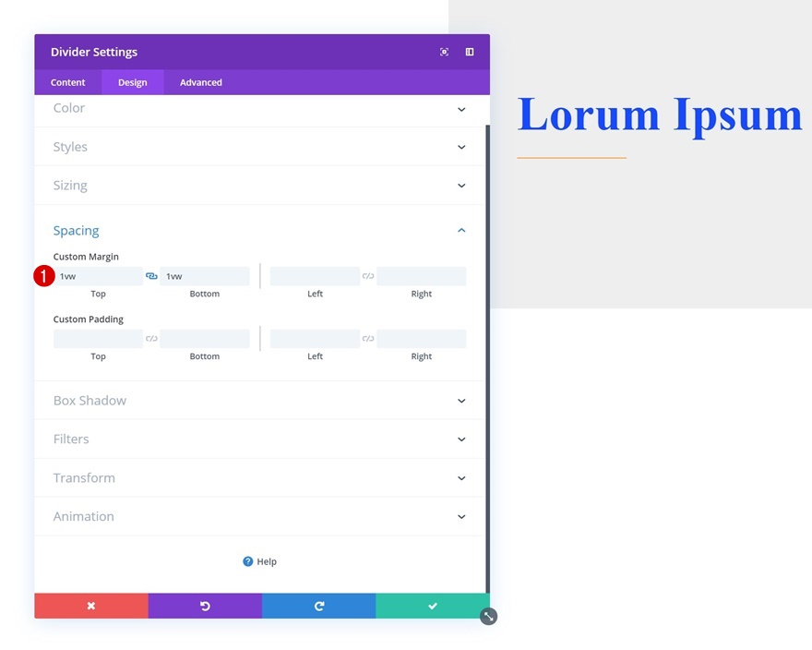Expand the Color section chevron
The image size is (812, 650).
pos(461,109)
